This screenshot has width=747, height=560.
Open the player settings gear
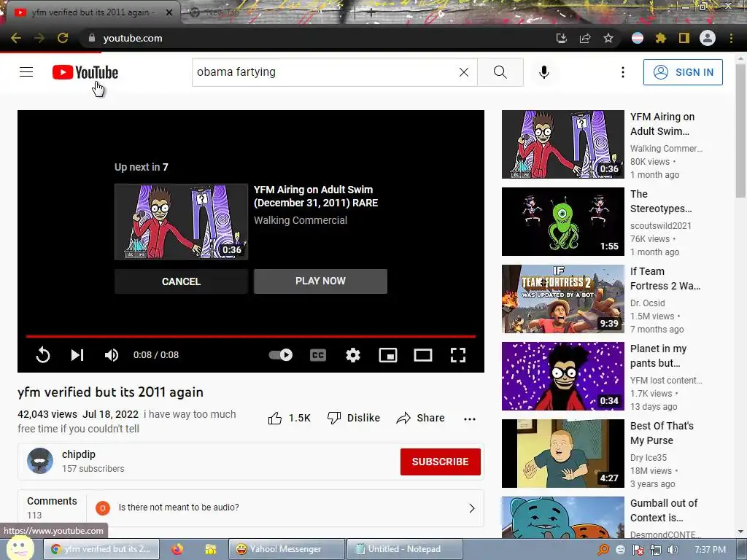353,355
